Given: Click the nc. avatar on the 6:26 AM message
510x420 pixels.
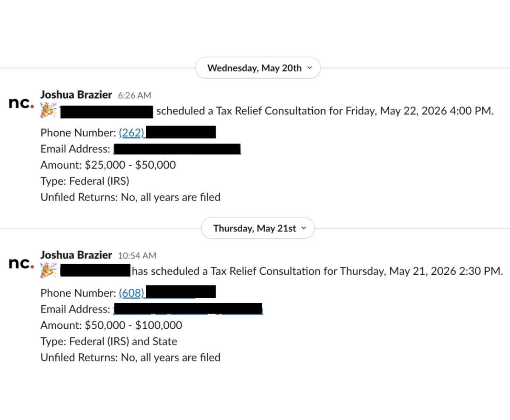Looking at the screenshot, I should click(x=21, y=103).
